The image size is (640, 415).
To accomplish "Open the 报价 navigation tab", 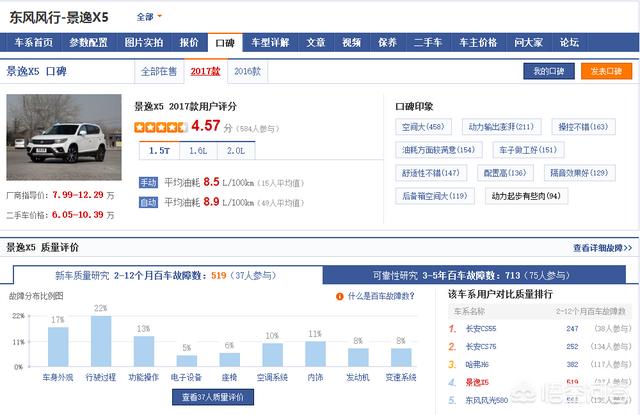I will (x=189, y=42).
